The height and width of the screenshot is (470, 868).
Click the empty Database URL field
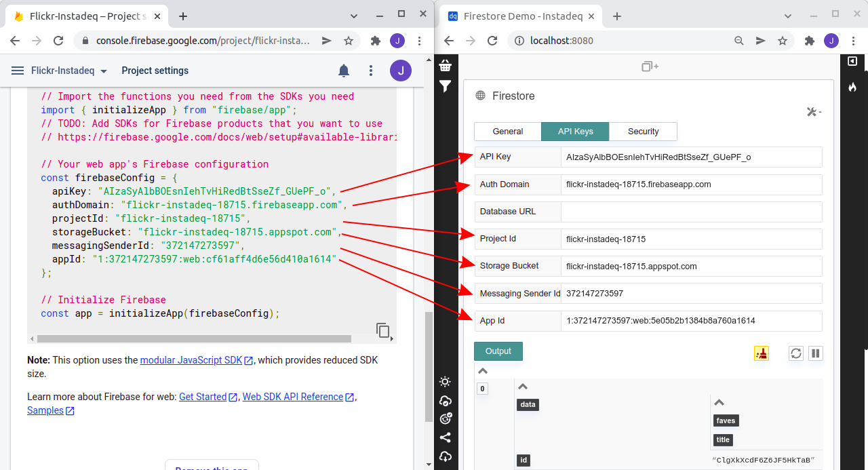pos(692,212)
